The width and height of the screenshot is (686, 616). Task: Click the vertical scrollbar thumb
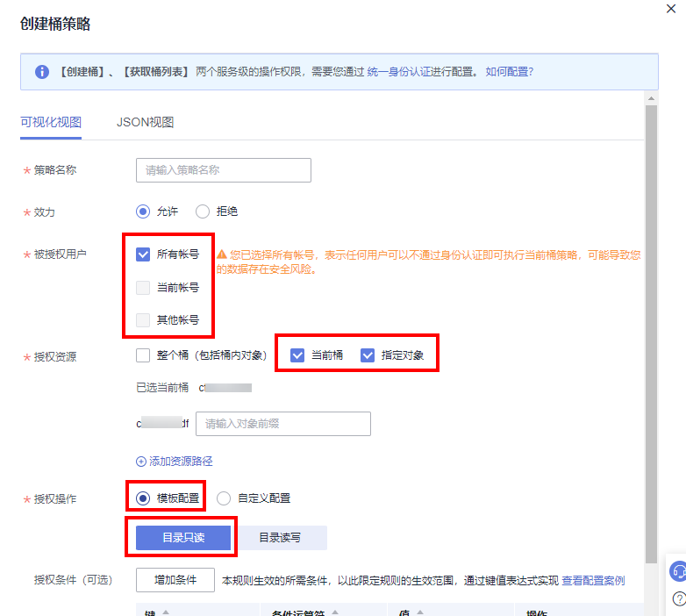(x=652, y=334)
